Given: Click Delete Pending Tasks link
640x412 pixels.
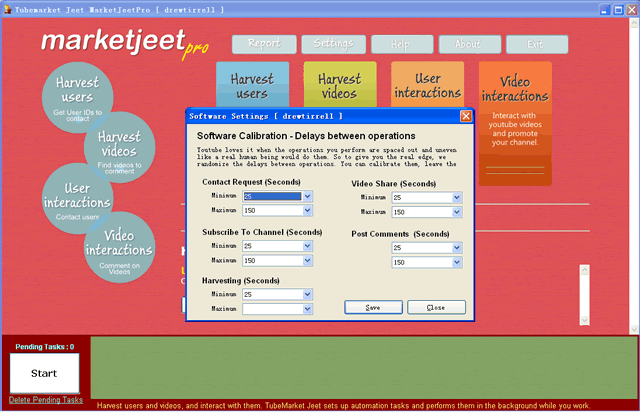Looking at the screenshot, I should pyautogui.click(x=46, y=400).
